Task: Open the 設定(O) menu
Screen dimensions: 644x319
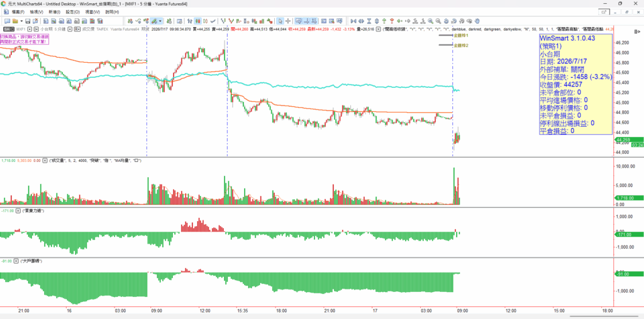Action: click(x=73, y=12)
